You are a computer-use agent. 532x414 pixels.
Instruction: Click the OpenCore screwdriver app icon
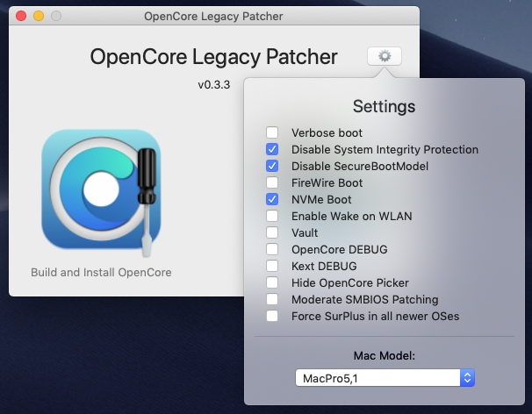[x=101, y=191]
